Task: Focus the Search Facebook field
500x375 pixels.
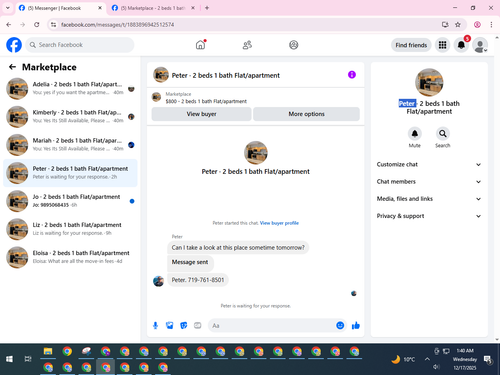Action: pyautogui.click(x=80, y=45)
